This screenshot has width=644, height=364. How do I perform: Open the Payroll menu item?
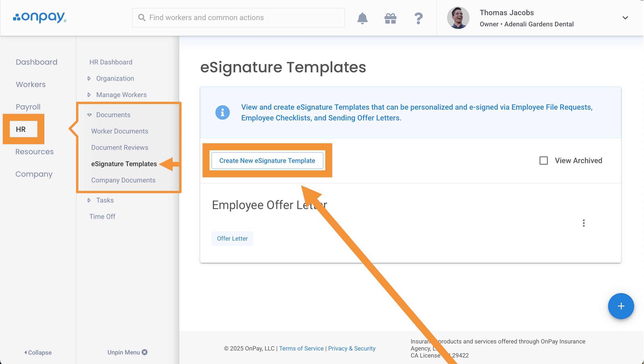(x=28, y=107)
